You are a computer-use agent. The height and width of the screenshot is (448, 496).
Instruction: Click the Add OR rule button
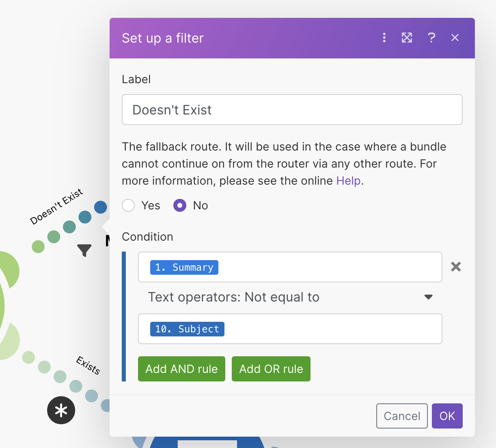click(x=271, y=369)
